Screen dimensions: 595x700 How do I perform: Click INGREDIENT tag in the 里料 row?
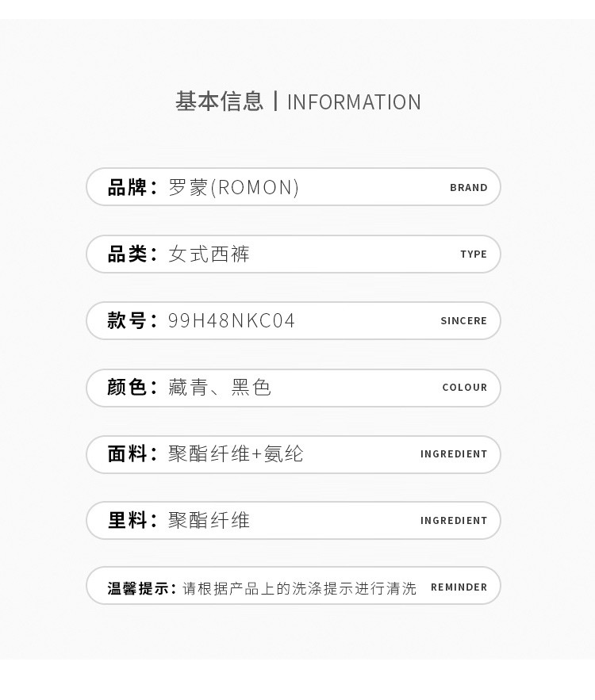click(x=454, y=521)
